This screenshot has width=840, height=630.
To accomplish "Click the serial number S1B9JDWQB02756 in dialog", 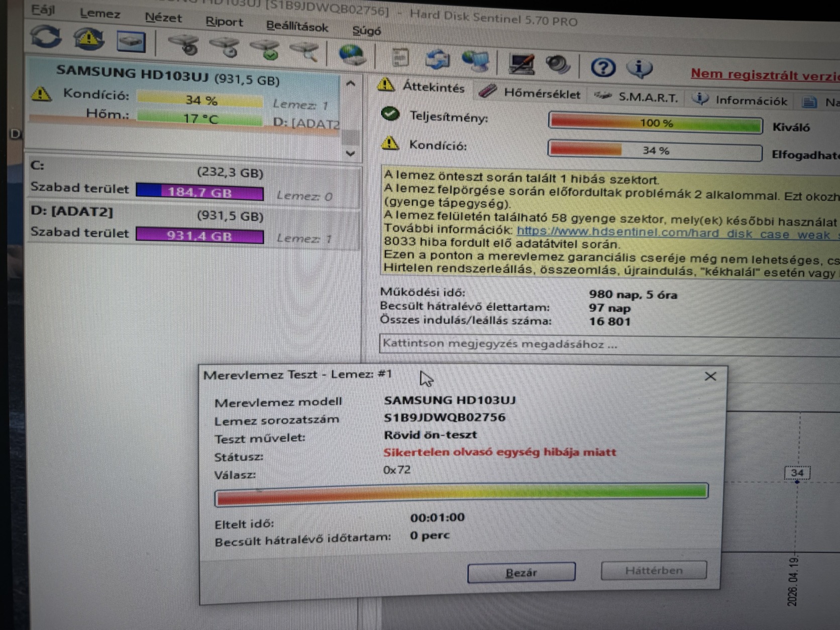I will 445,417.
